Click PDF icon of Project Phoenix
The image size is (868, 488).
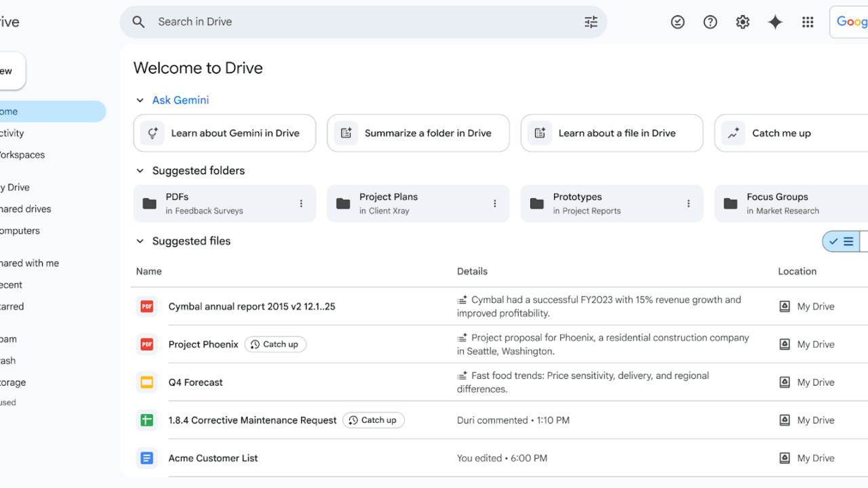[146, 344]
